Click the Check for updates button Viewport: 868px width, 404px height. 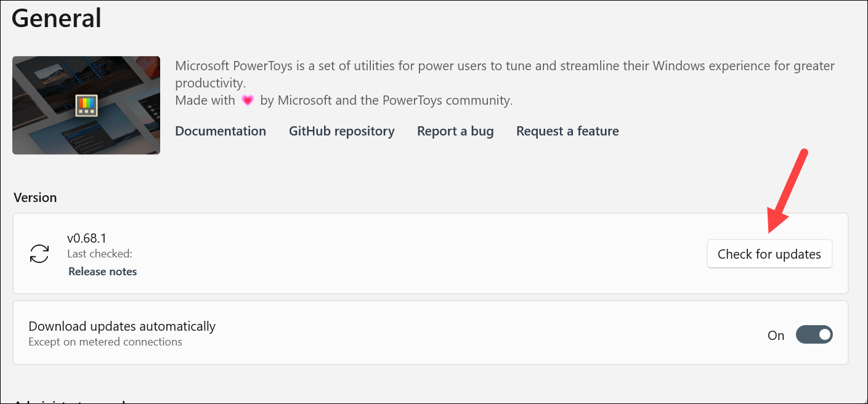click(769, 254)
